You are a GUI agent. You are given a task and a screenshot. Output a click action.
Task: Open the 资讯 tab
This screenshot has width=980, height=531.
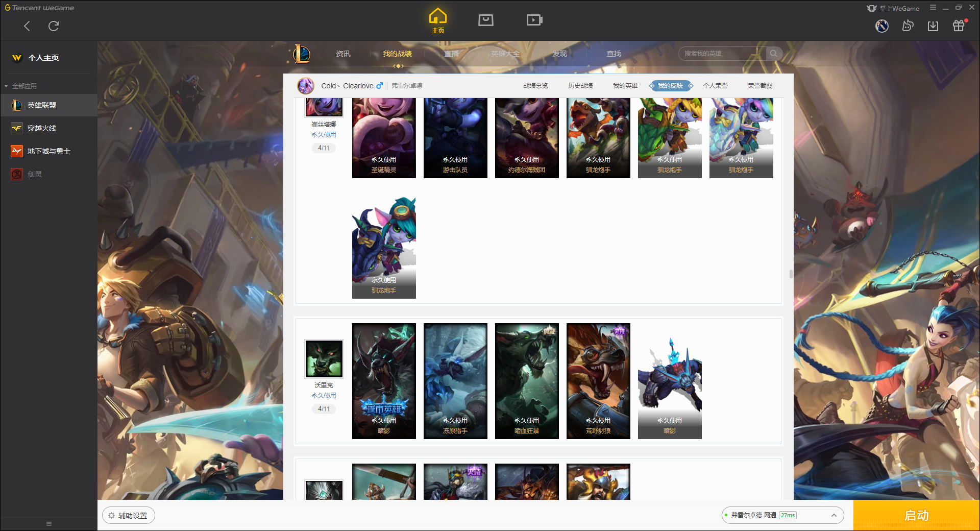pyautogui.click(x=343, y=54)
